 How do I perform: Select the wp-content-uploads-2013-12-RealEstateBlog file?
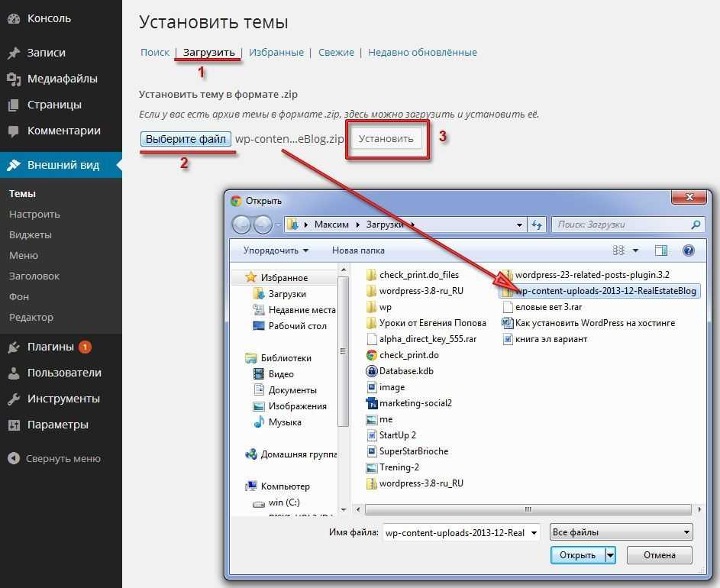(x=605, y=291)
